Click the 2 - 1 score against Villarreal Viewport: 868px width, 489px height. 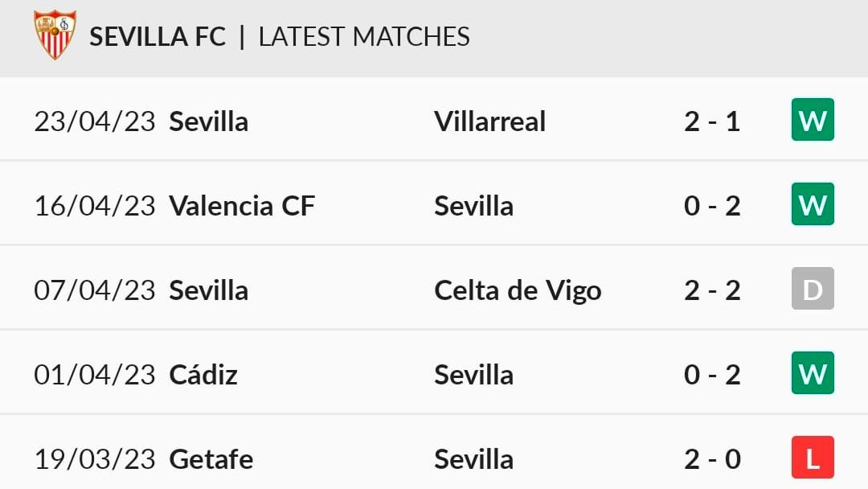click(712, 121)
